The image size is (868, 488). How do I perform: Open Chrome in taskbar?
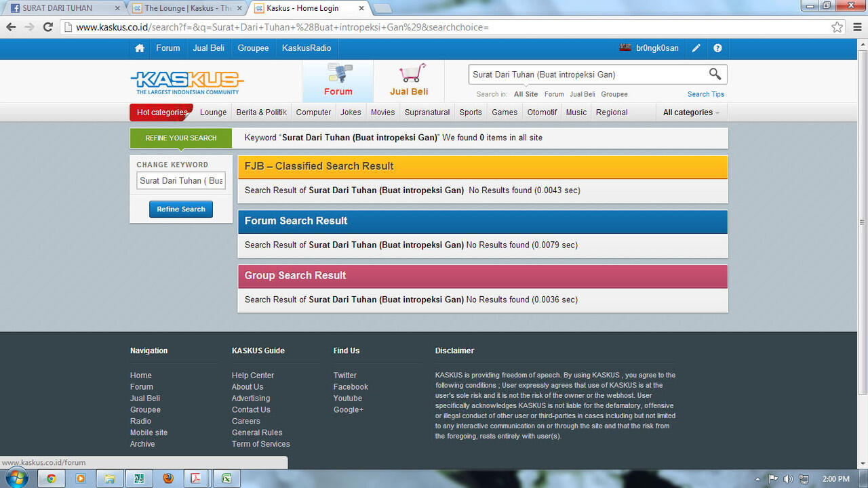(x=51, y=479)
